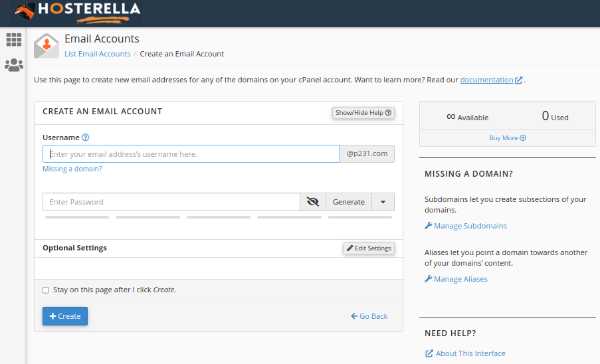
Task: Toggle password visibility with the eye icon
Action: pyautogui.click(x=313, y=202)
